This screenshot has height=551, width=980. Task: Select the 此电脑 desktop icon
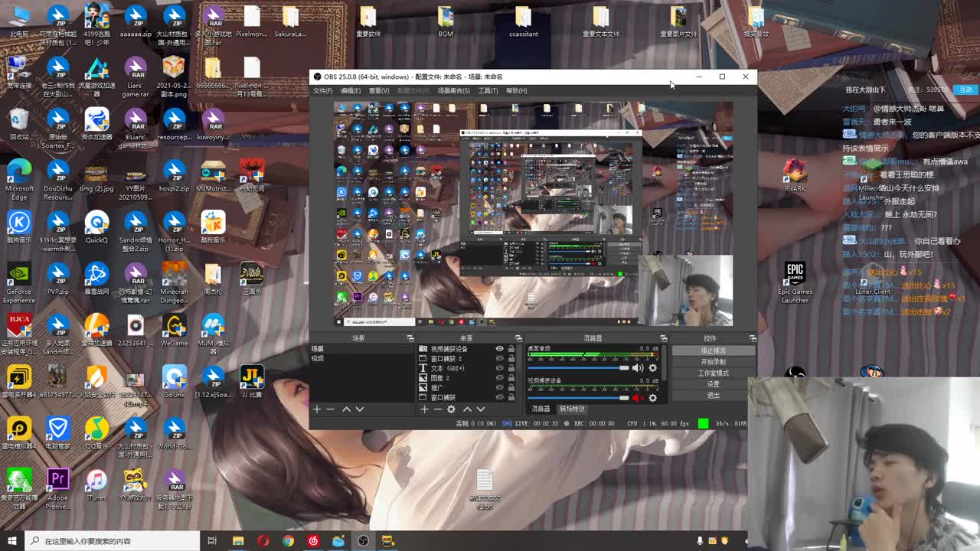coord(19,22)
